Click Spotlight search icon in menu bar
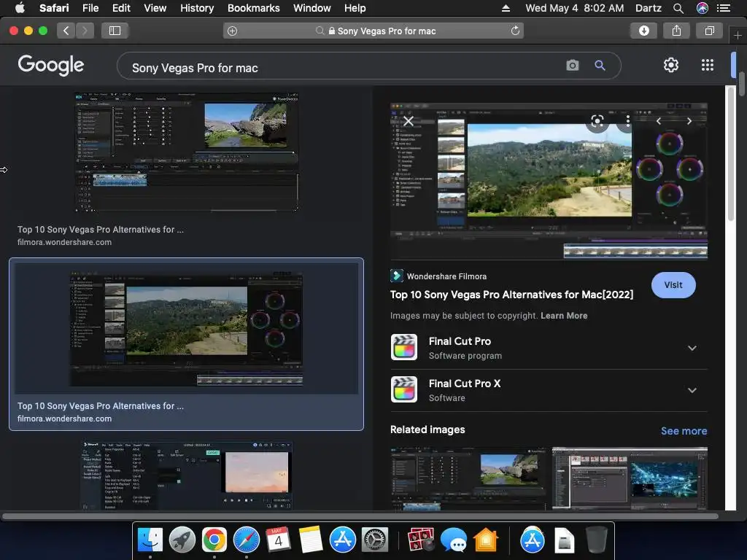Image resolution: width=747 pixels, height=560 pixels. click(678, 8)
